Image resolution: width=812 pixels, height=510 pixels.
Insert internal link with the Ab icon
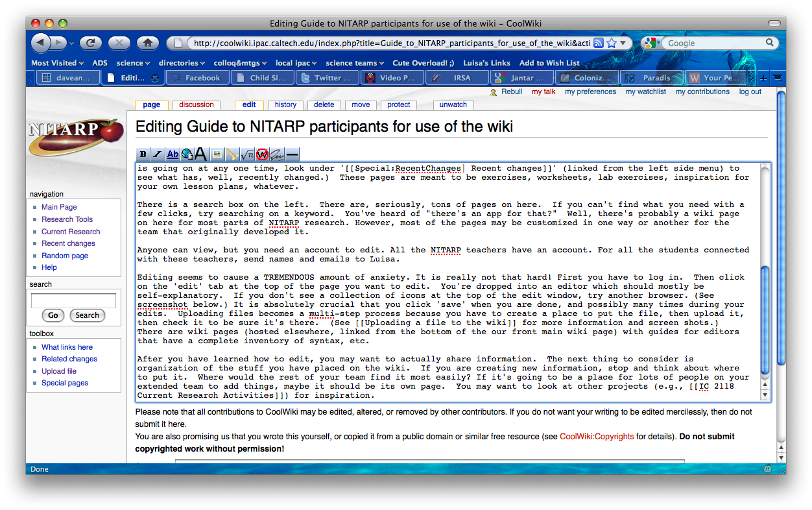pos(173,154)
